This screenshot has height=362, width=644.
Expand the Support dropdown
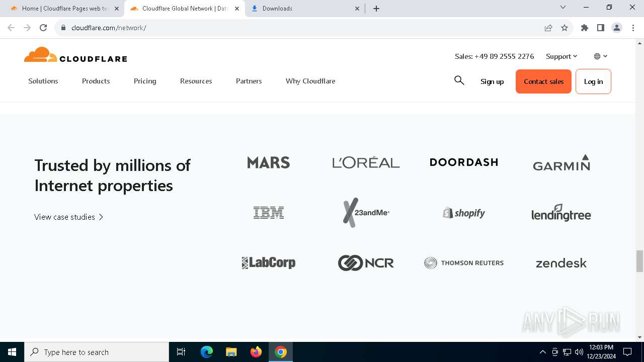tap(561, 56)
